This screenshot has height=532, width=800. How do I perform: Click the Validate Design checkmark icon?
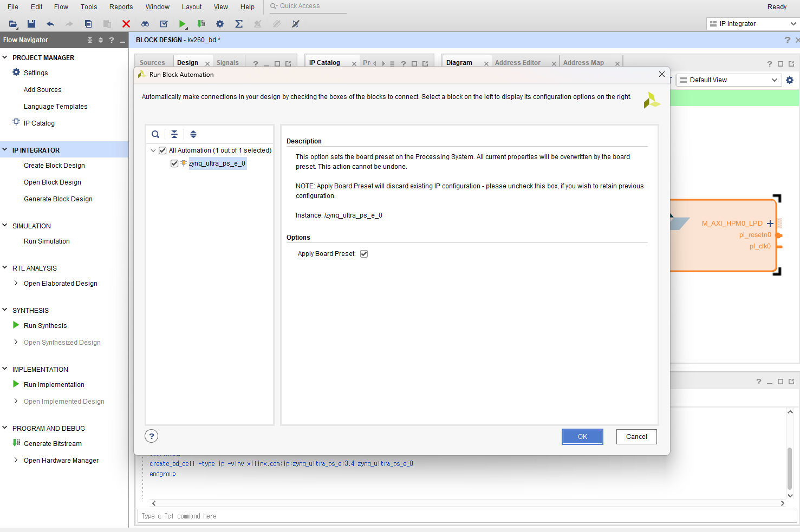pyautogui.click(x=164, y=24)
